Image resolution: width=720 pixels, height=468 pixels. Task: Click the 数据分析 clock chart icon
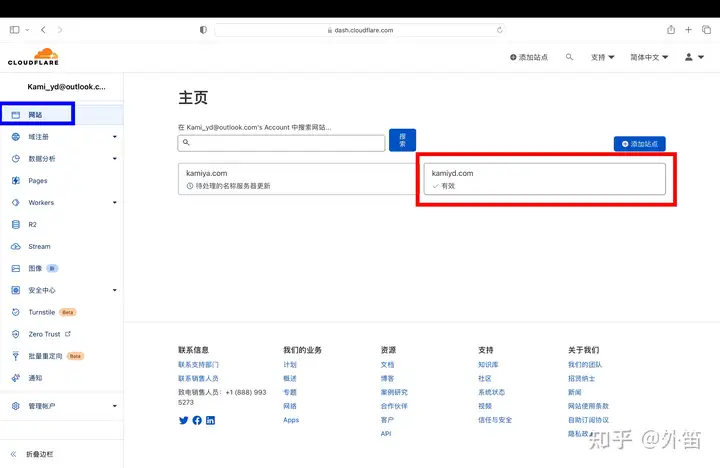pos(16,158)
